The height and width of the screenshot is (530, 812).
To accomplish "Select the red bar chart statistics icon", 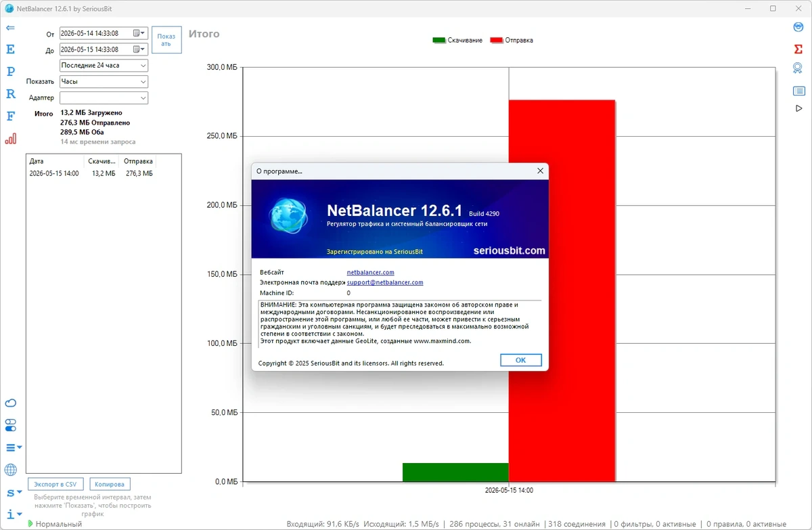I will [10, 138].
